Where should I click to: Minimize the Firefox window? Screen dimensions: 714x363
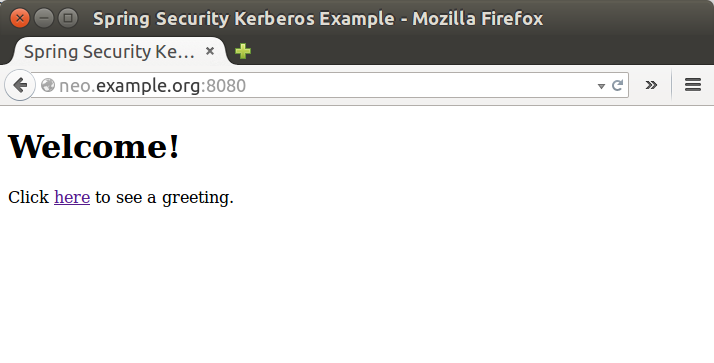tap(44, 18)
